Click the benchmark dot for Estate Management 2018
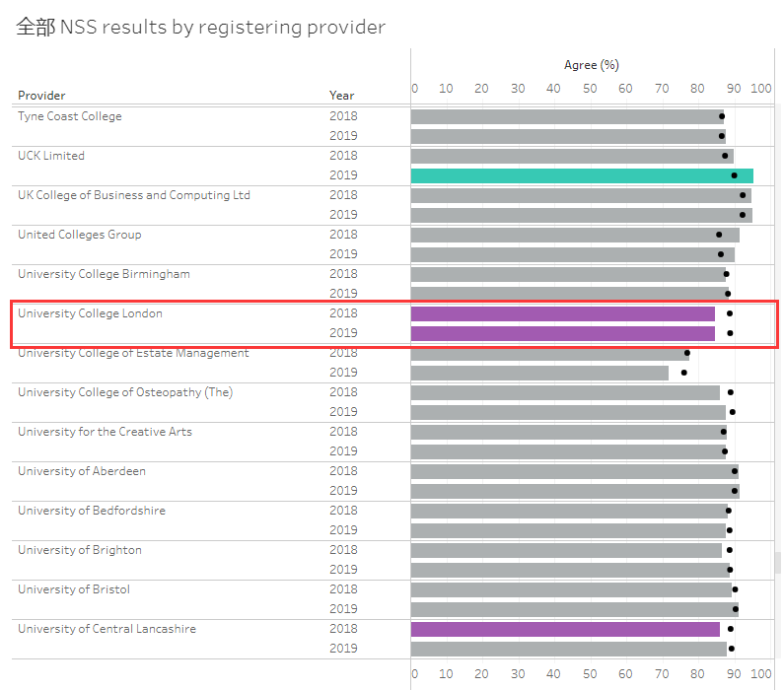Viewport: 784px width, 690px height. point(687,353)
